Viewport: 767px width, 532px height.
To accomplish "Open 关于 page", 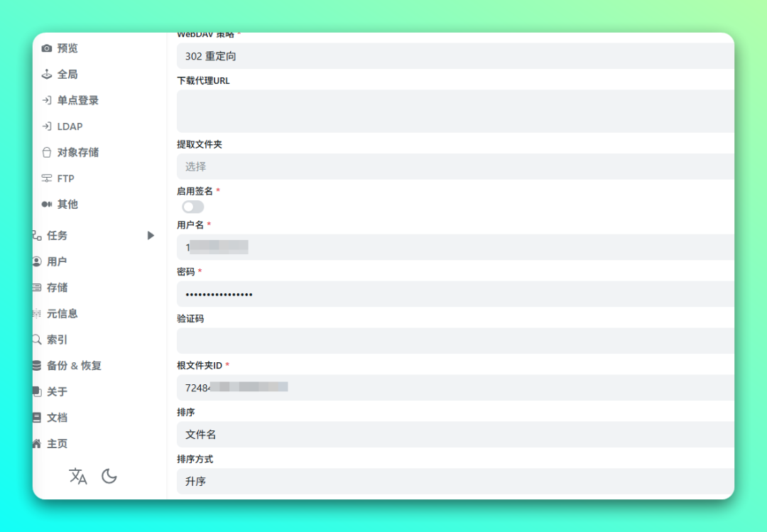I will (58, 391).
